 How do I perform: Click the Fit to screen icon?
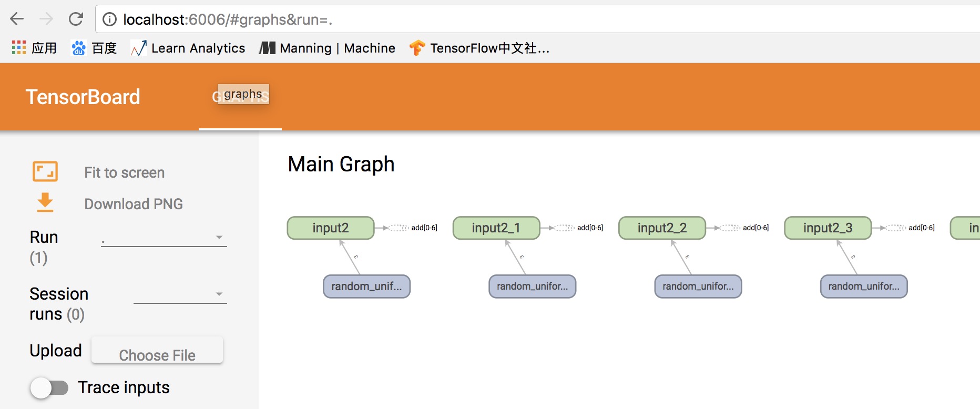pos(45,171)
